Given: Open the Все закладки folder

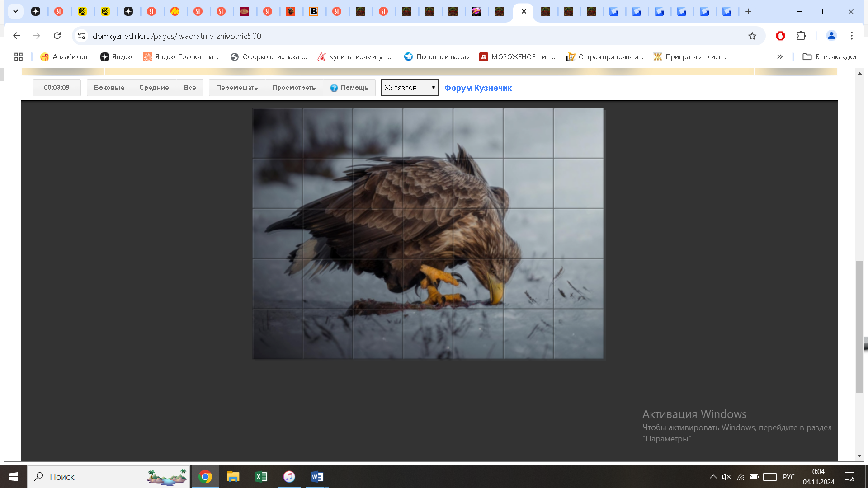Looking at the screenshot, I should pyautogui.click(x=830, y=56).
